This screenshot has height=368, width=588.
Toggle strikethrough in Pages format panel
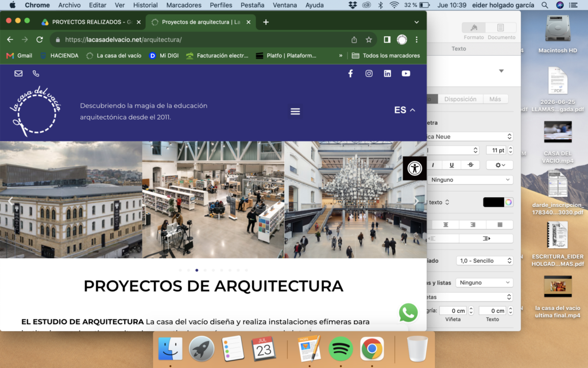pos(470,165)
